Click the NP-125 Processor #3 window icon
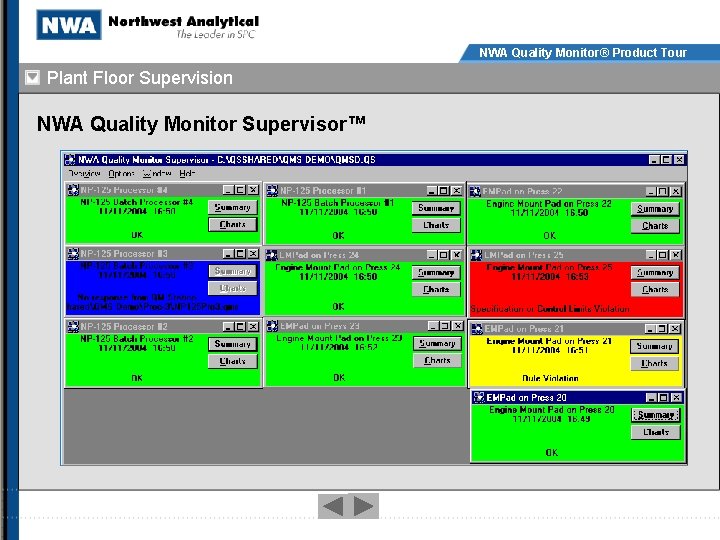Image resolution: width=720 pixels, height=540 pixels. tap(73, 253)
